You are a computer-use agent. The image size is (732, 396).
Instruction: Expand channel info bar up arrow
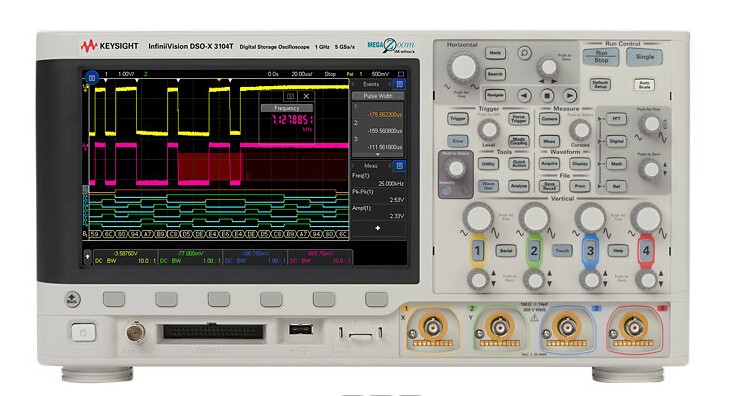87,256
